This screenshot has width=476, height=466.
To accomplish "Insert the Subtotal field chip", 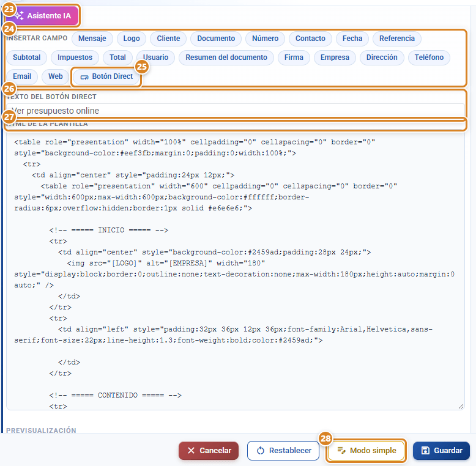I will pos(27,57).
